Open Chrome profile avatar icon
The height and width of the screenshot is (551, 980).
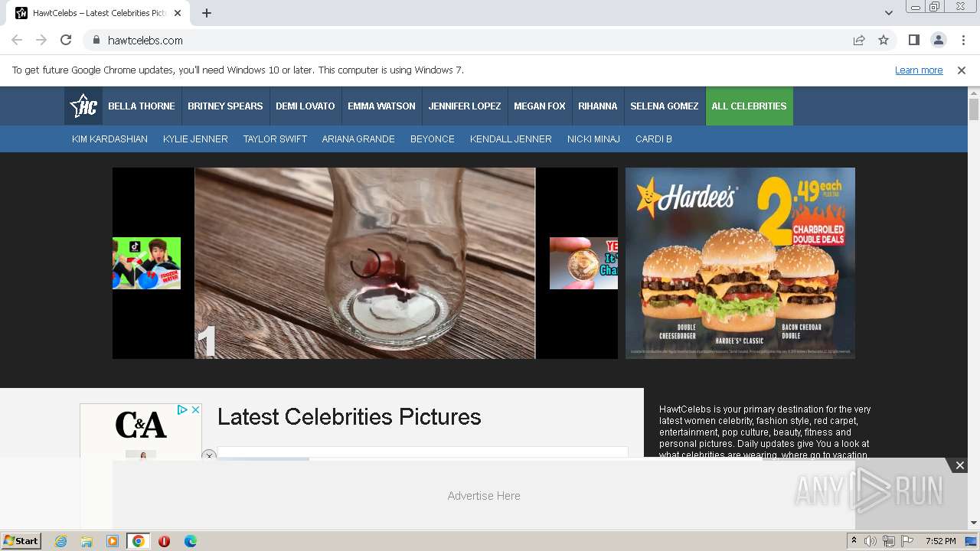pyautogui.click(x=939, y=41)
